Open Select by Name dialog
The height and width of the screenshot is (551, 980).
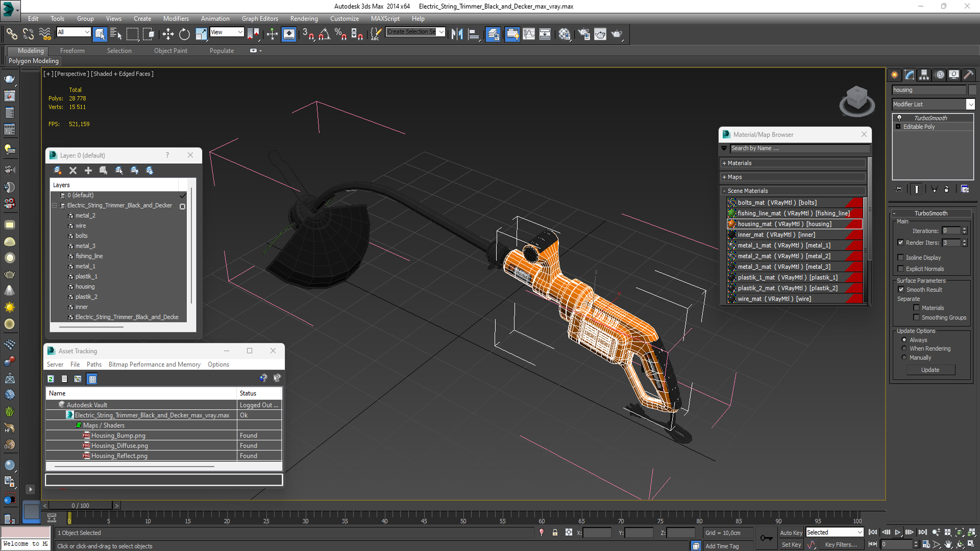pos(116,34)
